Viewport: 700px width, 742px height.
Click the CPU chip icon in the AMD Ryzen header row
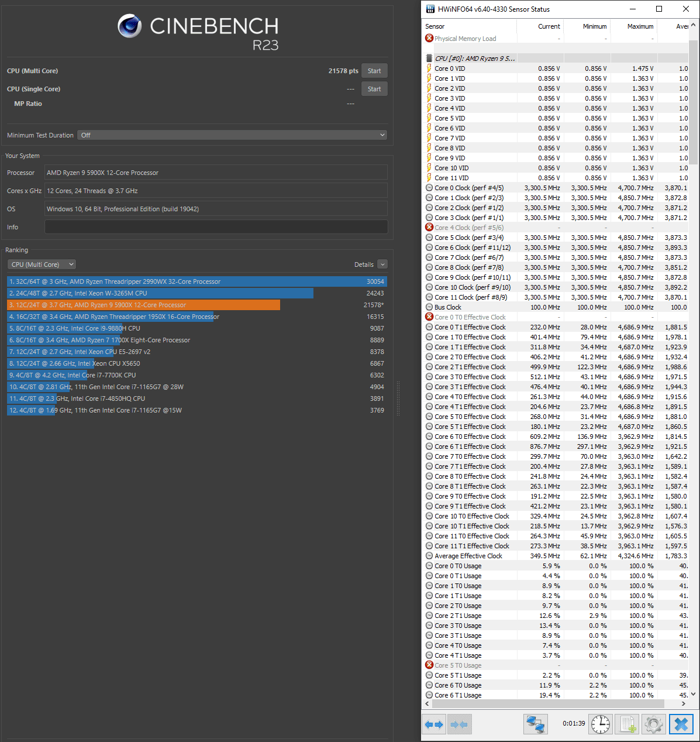click(x=429, y=59)
